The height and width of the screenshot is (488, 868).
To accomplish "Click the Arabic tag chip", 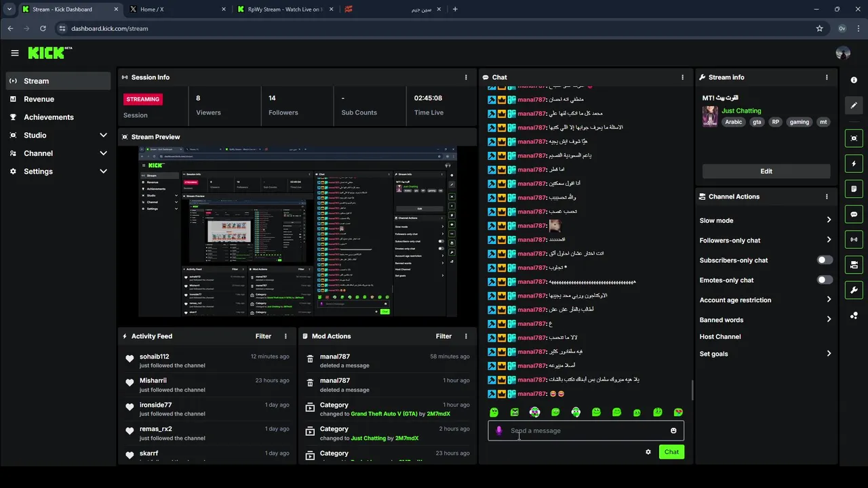I will (x=733, y=122).
